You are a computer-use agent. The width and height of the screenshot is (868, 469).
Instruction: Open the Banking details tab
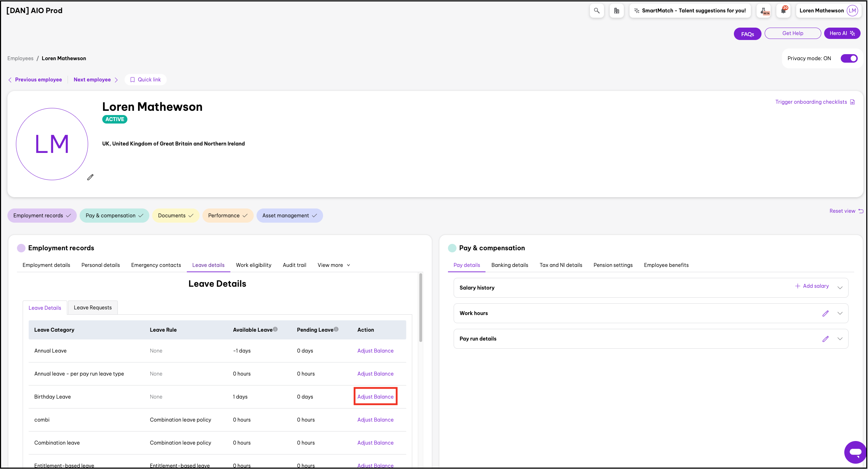coord(510,265)
